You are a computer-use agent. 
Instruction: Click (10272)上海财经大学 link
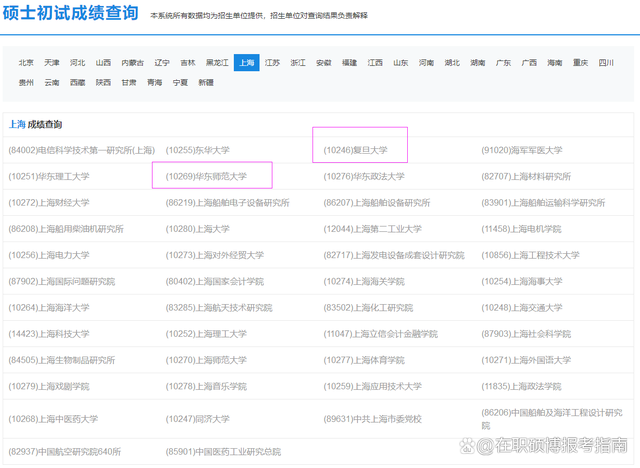pos(49,203)
